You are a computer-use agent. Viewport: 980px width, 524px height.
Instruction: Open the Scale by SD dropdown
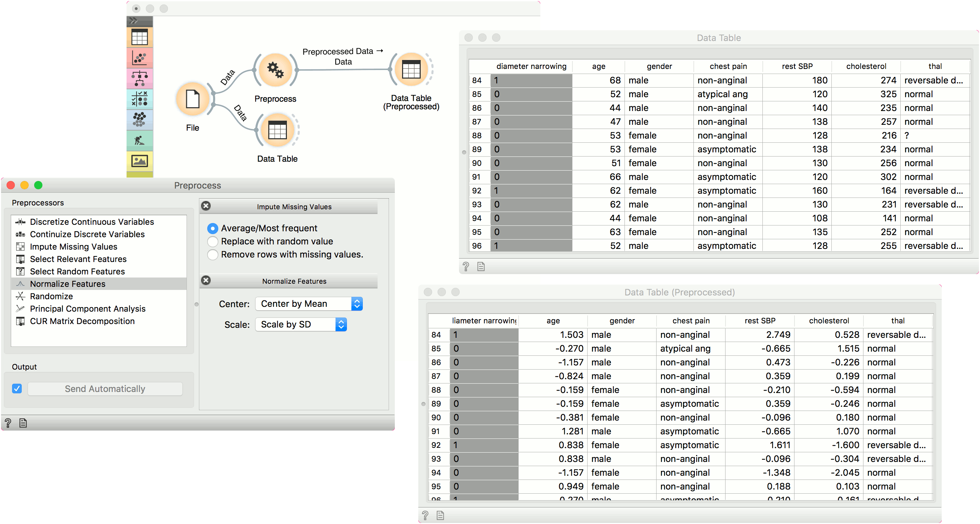tap(301, 324)
